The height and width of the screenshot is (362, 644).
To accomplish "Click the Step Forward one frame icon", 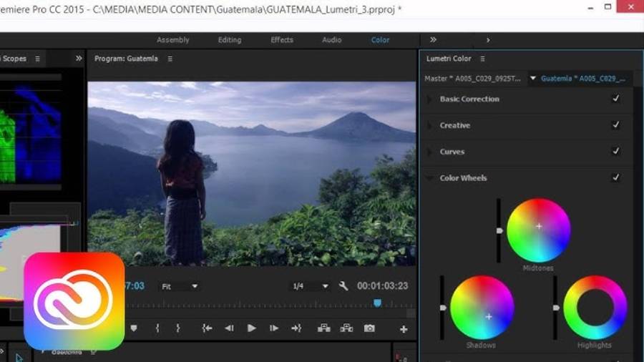I will (x=274, y=328).
